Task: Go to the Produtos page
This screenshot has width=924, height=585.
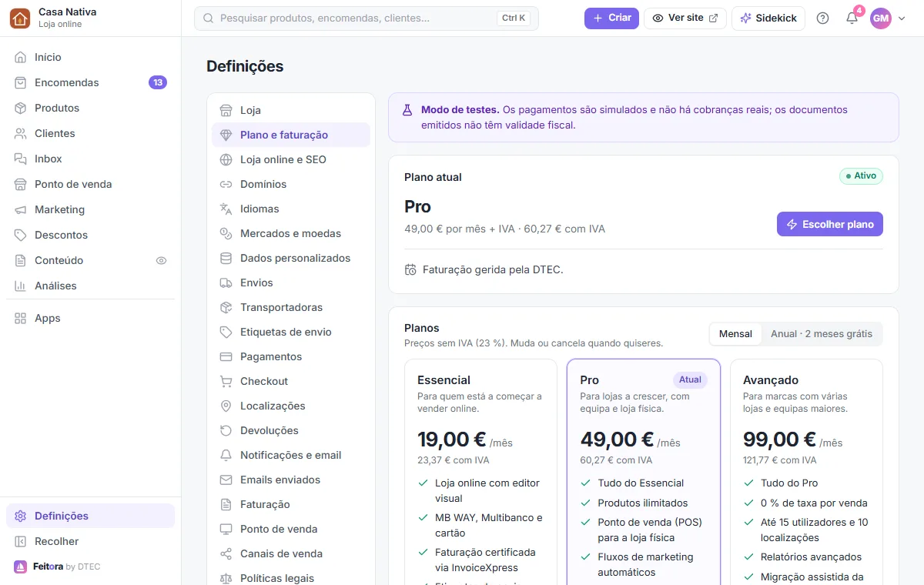Action: point(90,108)
